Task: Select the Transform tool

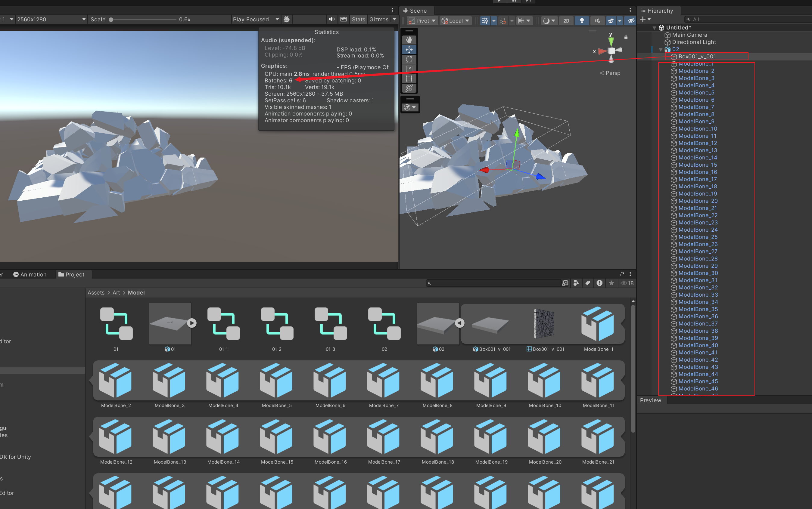Action: click(x=409, y=88)
